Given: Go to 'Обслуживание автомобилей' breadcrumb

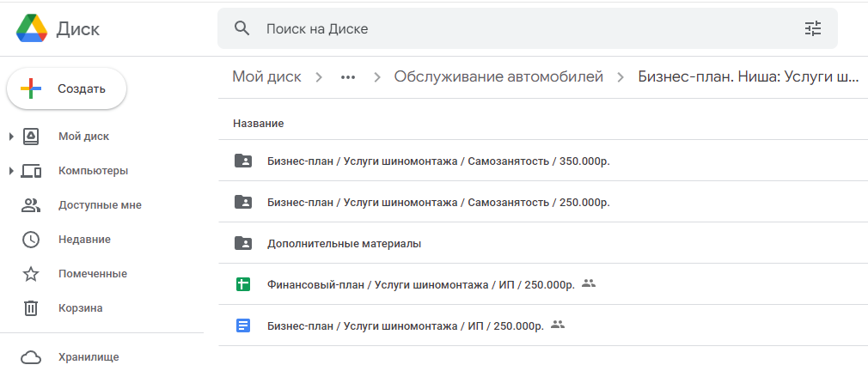Looking at the screenshot, I should tap(498, 76).
